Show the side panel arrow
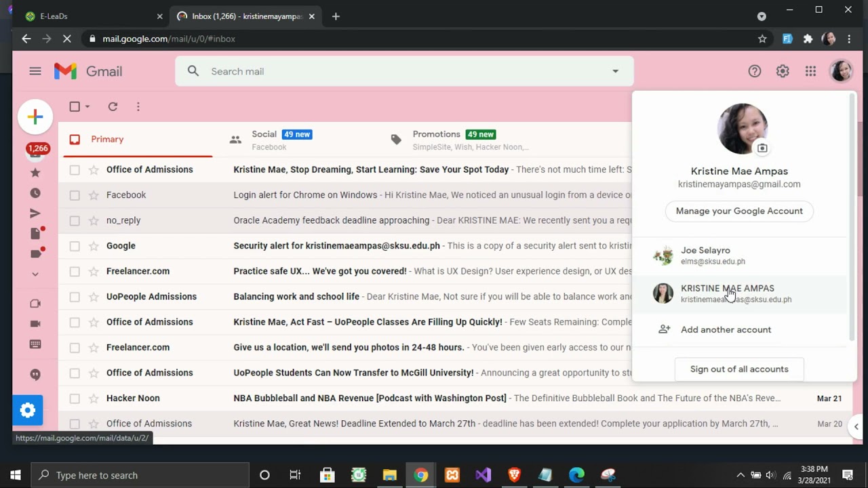The height and width of the screenshot is (488, 868). click(x=856, y=426)
